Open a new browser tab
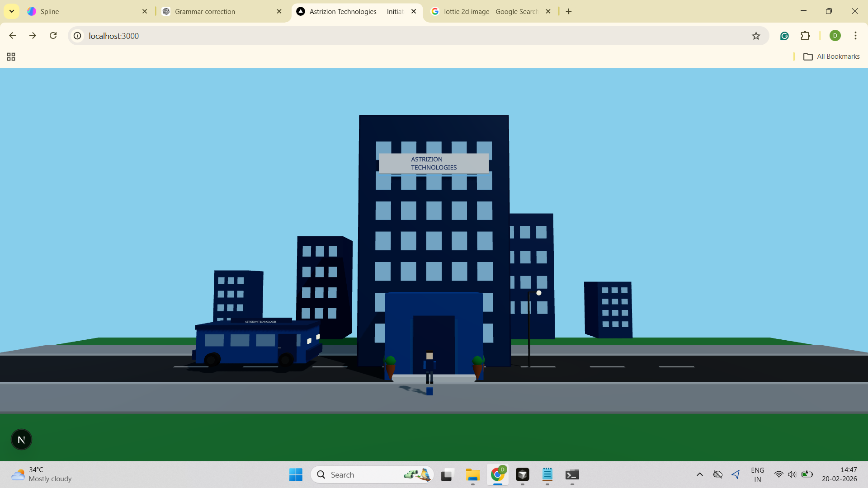The image size is (868, 488). pos(569,11)
